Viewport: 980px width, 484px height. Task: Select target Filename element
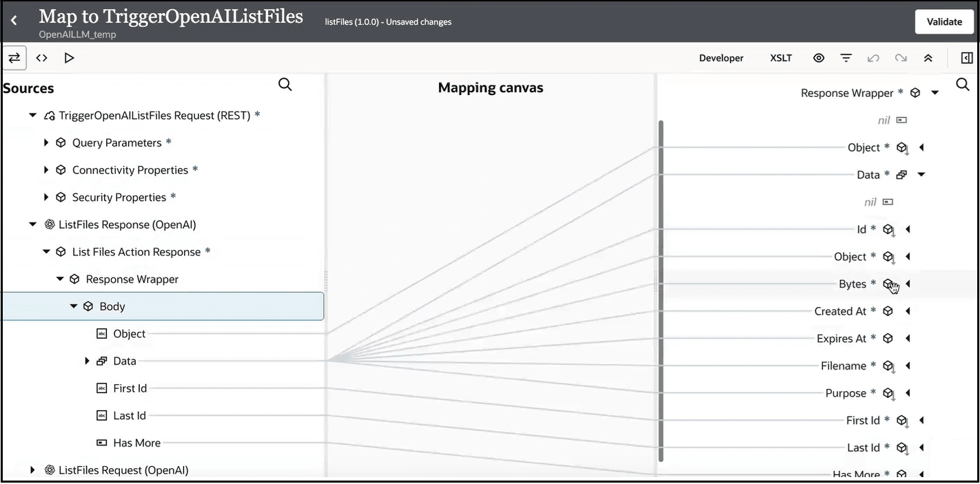(844, 366)
